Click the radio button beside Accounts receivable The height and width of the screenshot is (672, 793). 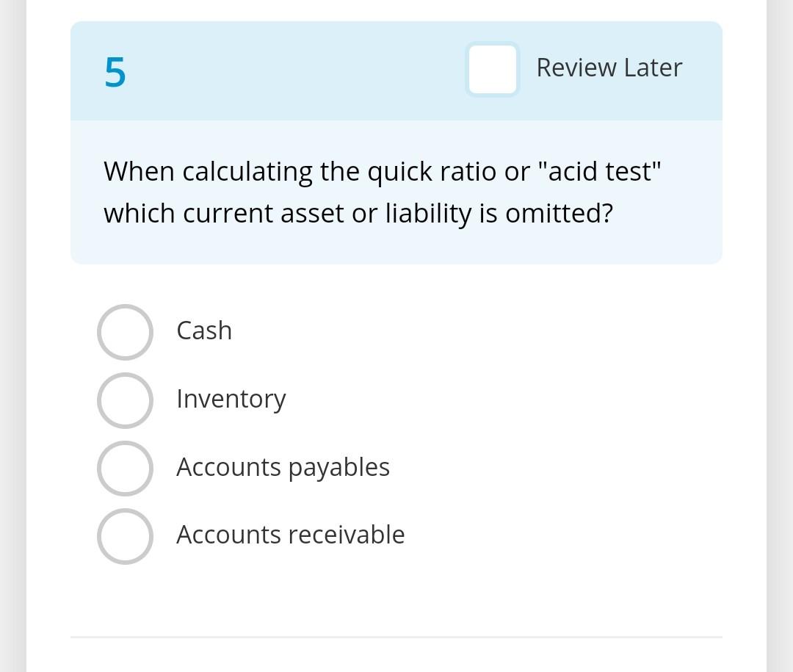125,536
